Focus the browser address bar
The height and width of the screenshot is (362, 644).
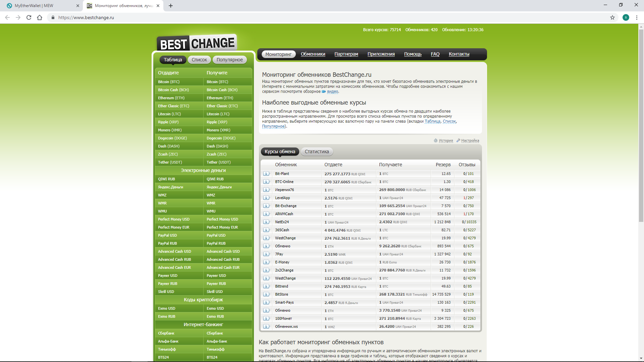[x=329, y=17]
